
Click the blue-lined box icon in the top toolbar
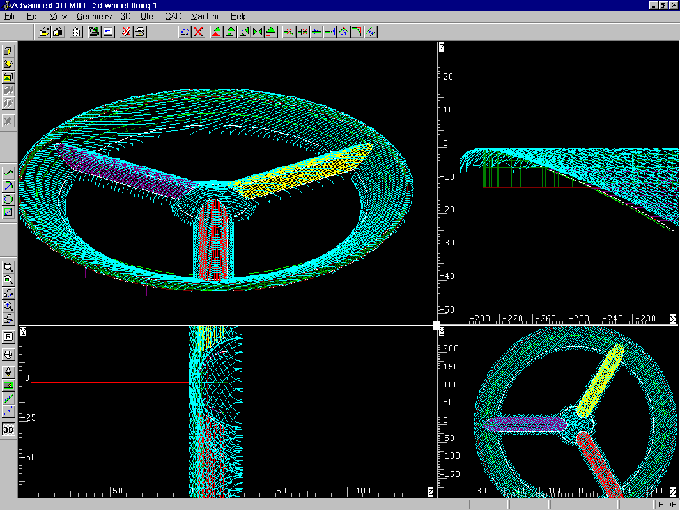[x=108, y=32]
